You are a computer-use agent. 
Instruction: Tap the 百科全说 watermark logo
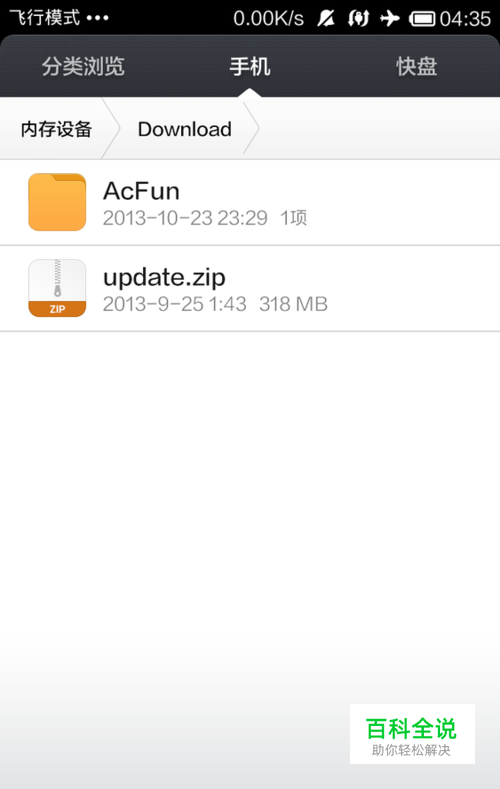(412, 734)
